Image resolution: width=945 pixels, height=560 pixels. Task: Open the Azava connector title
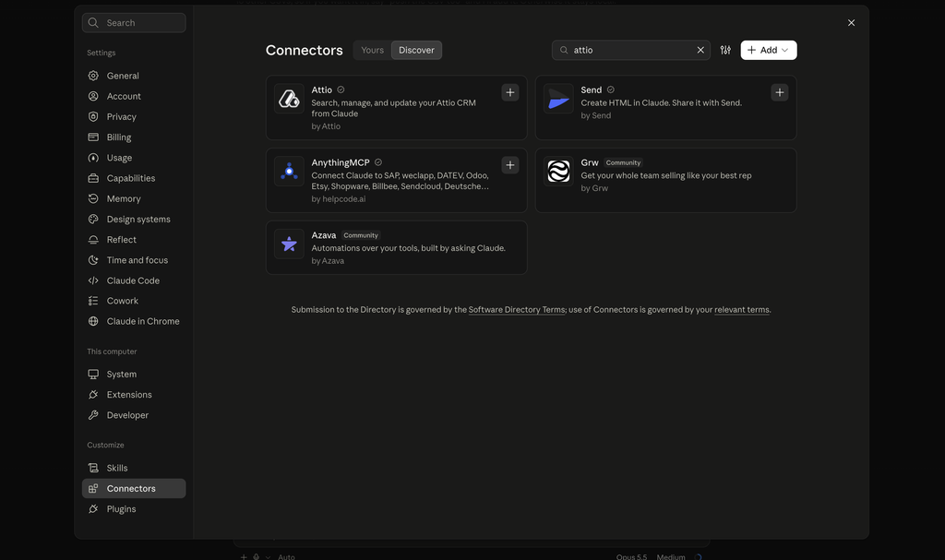coord(324,235)
